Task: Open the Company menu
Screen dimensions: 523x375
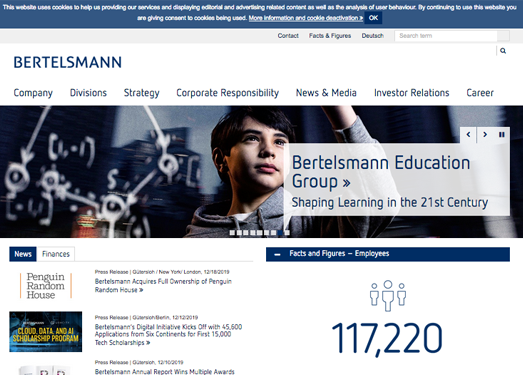Action: 33,93
